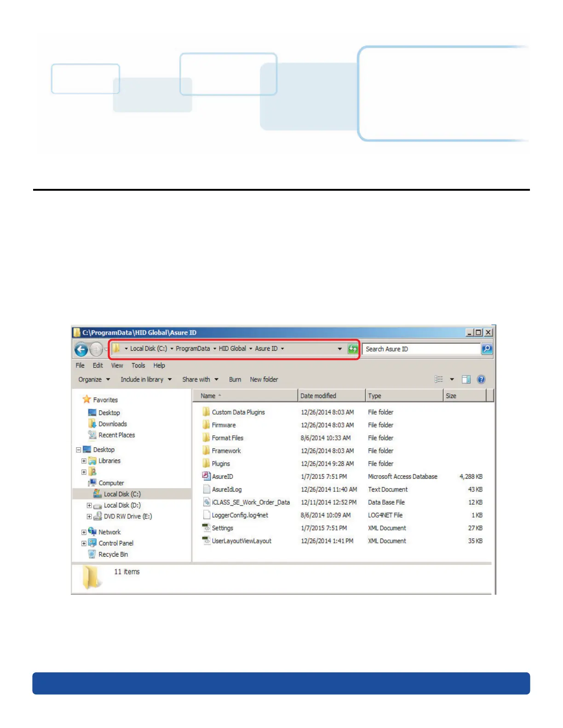Click Asure ID in the breadcrumb
The image size is (563, 728).
pos(266,348)
